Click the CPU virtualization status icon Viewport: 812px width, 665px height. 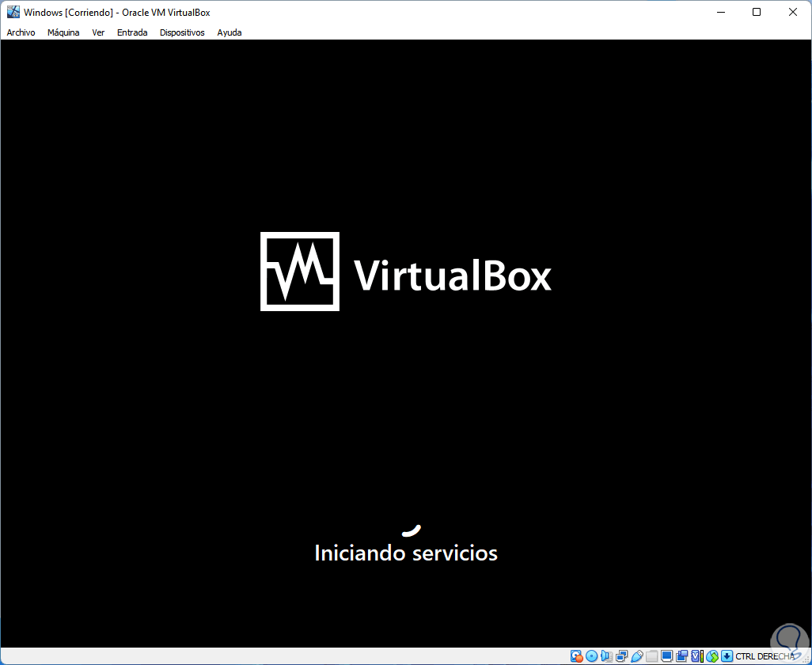tap(697, 656)
